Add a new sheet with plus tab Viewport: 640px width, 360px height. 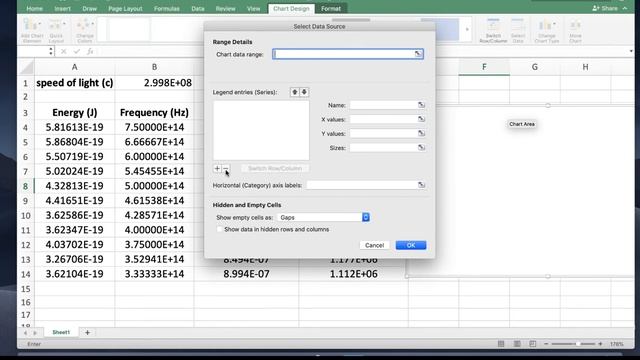[x=87, y=333]
